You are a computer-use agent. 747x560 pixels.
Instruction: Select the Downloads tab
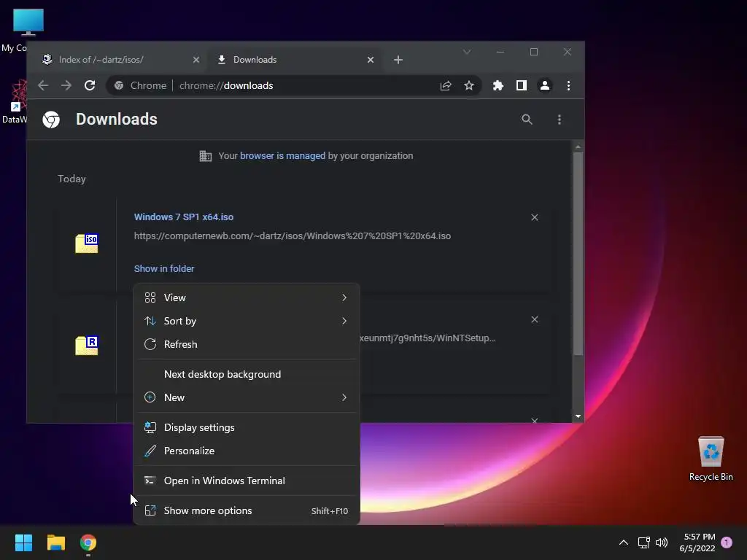[295, 60]
